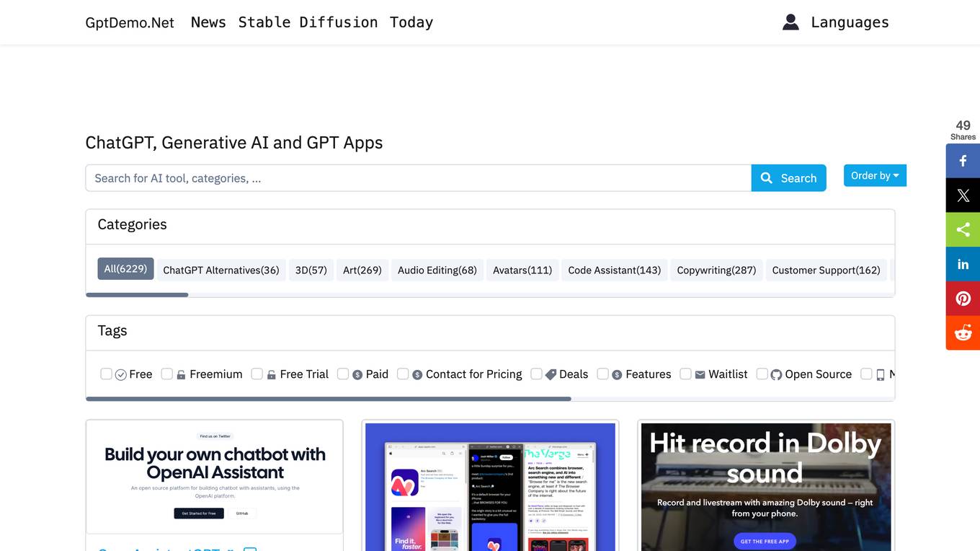Click the user account icon
Image resolution: width=980 pixels, height=551 pixels.
790,22
